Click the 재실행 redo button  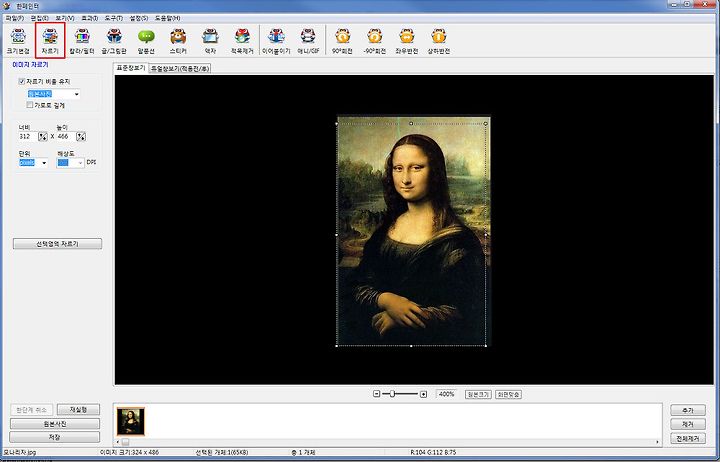point(78,409)
